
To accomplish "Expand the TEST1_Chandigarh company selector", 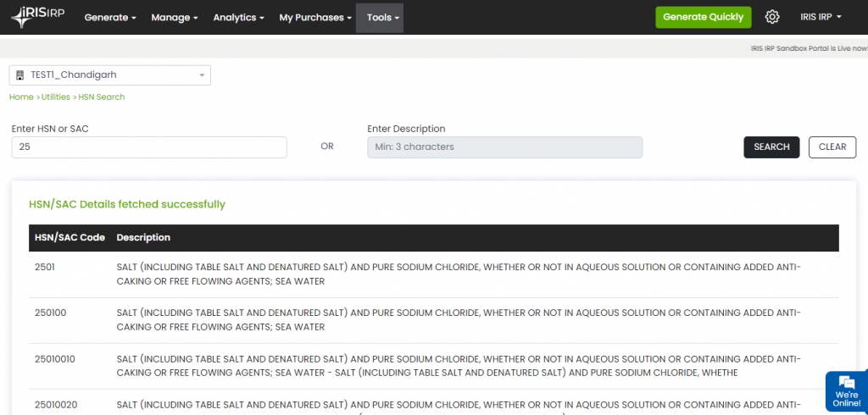I will tap(110, 75).
